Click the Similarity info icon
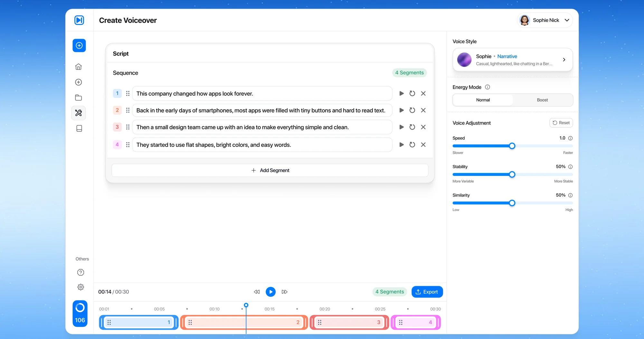The height and width of the screenshot is (339, 644). pos(571,195)
